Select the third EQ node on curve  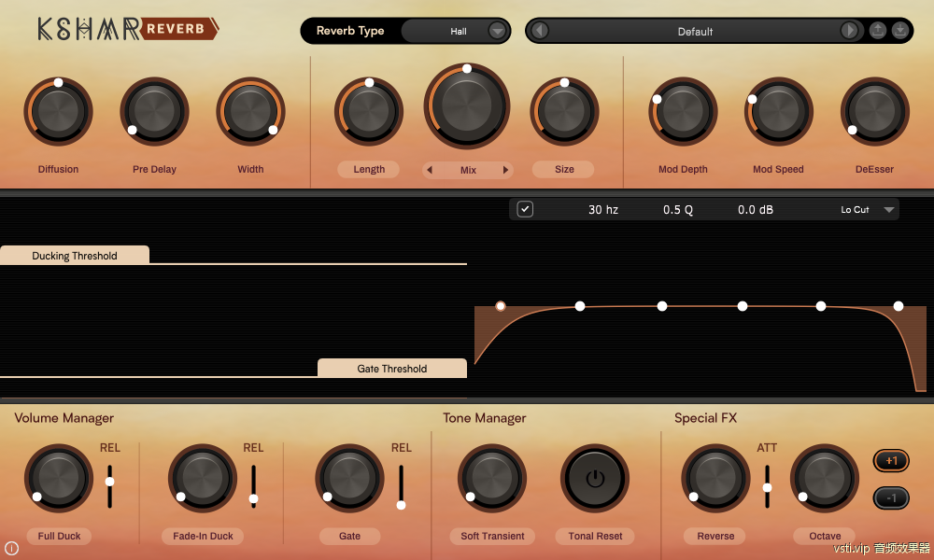click(662, 306)
